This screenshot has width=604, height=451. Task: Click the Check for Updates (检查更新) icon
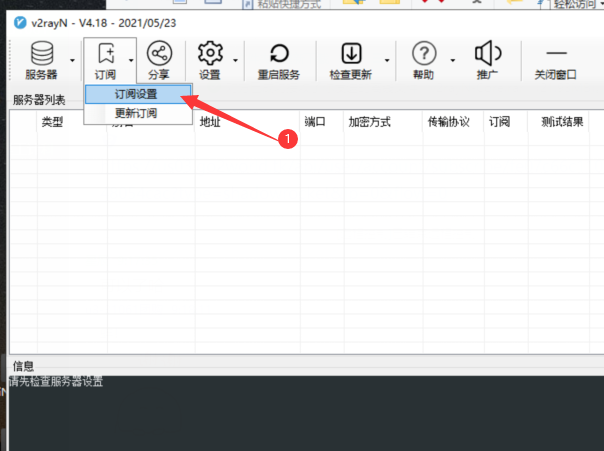tap(351, 54)
